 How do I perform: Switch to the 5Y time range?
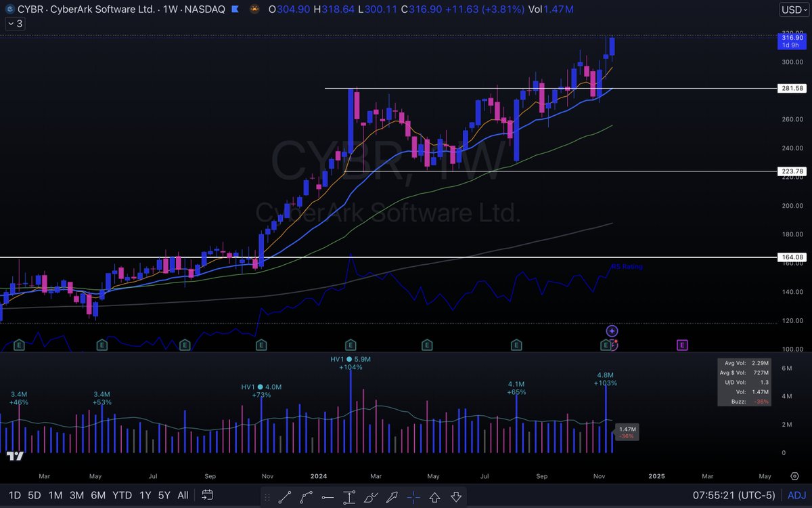(164, 495)
